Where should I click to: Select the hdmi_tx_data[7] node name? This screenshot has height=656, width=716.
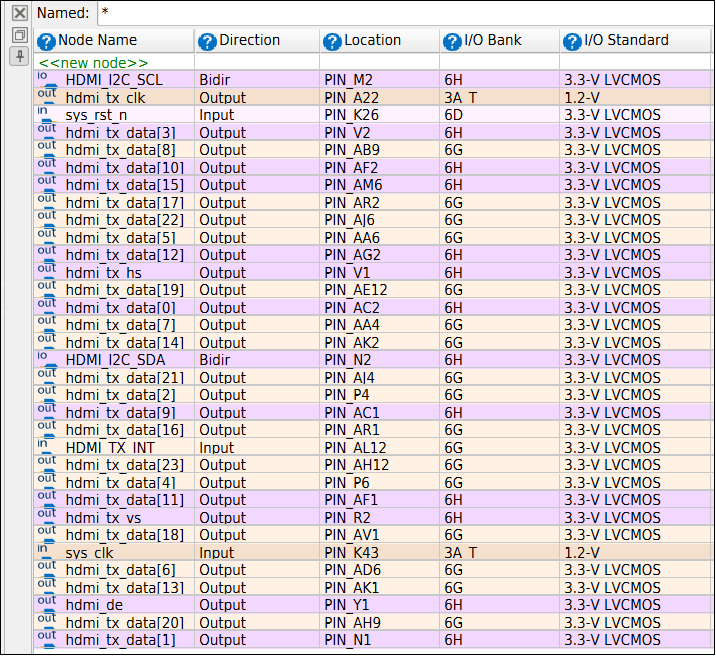click(121, 325)
